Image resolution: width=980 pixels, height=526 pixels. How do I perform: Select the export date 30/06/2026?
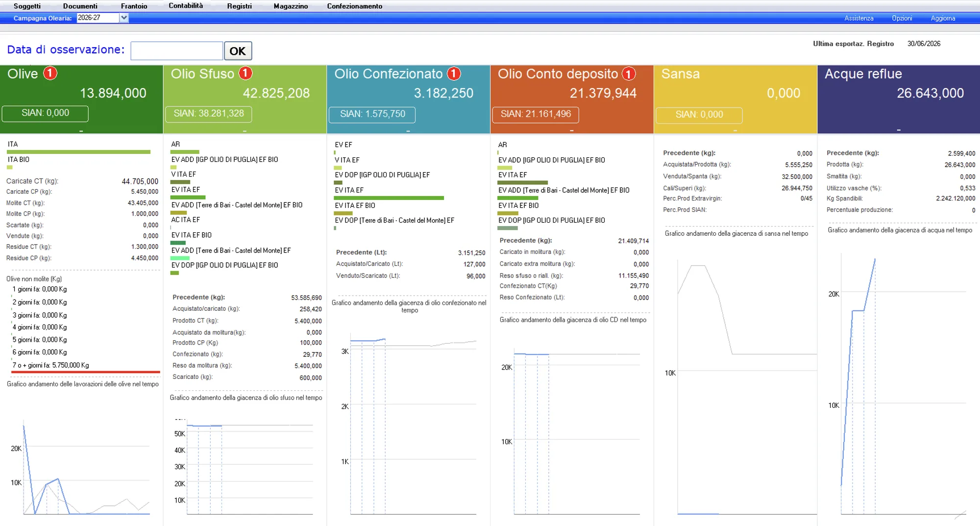[x=924, y=44]
